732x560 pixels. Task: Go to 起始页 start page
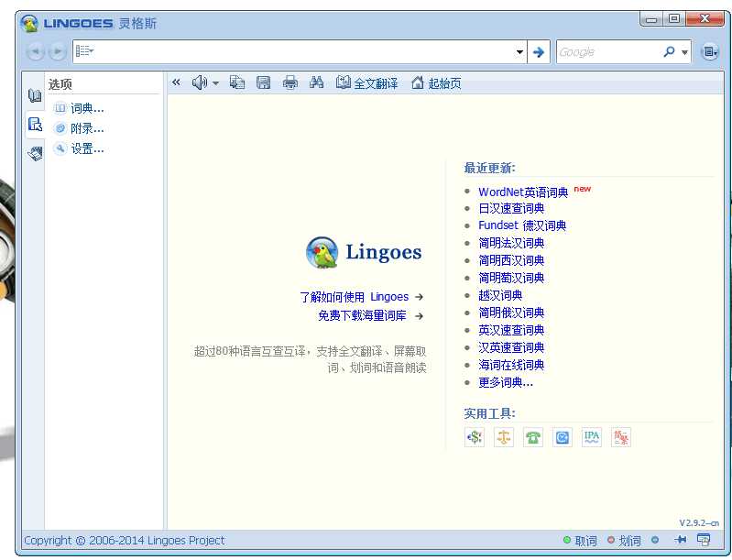click(436, 83)
